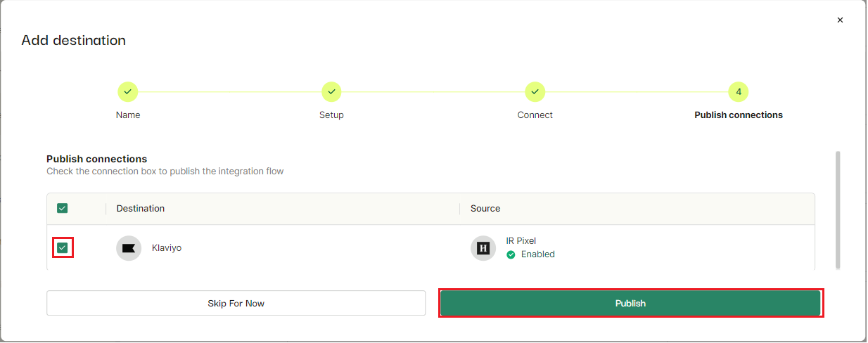Go to the Setup step label

click(x=331, y=115)
